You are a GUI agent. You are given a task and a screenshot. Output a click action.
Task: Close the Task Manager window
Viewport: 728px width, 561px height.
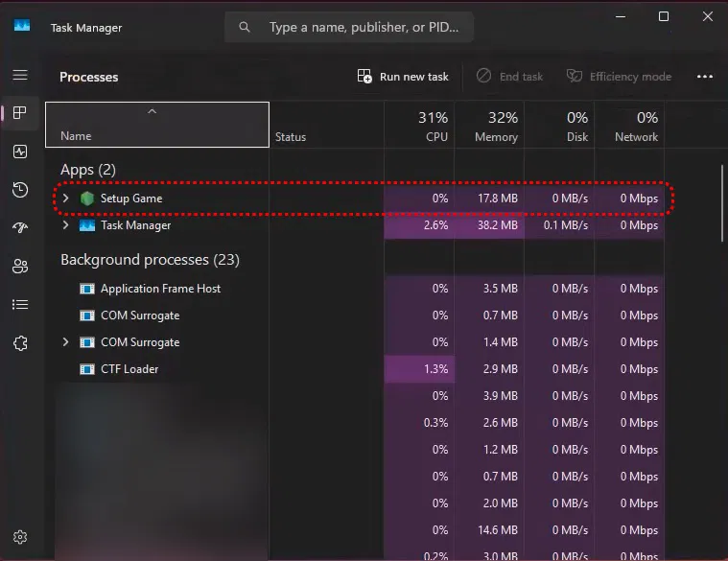click(x=708, y=16)
